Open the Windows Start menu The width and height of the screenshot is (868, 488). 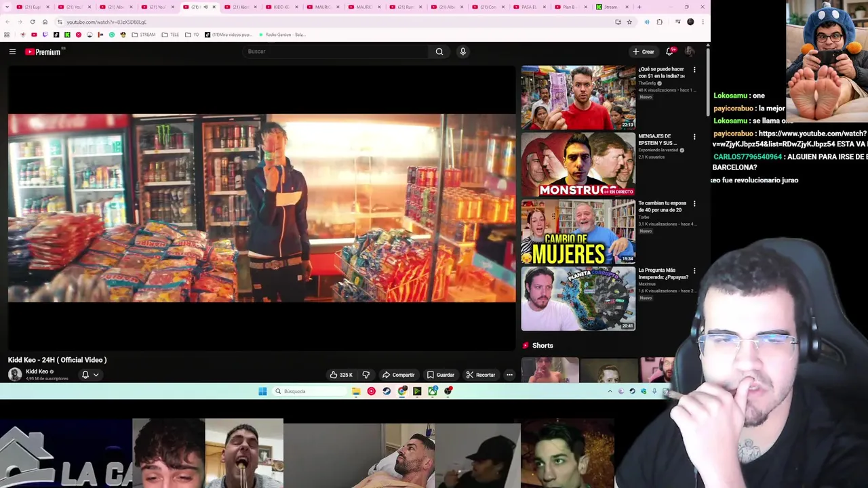(x=262, y=391)
